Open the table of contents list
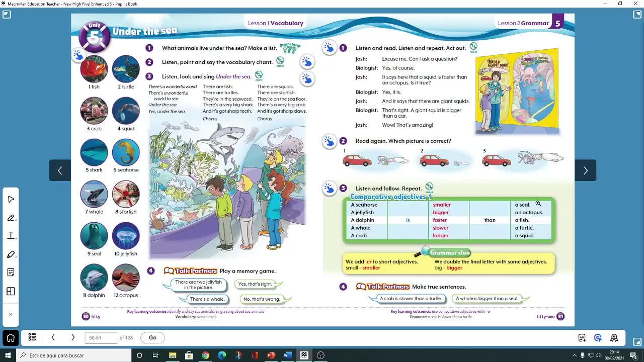The height and width of the screenshot is (362, 644). coord(32,337)
